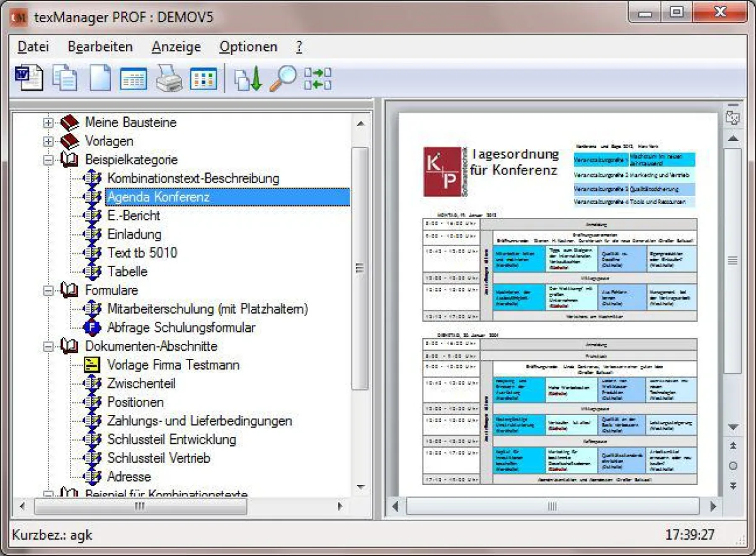Screen dimensions: 756x556
Task: Open search with the magnifying glass icon
Action: [283, 79]
